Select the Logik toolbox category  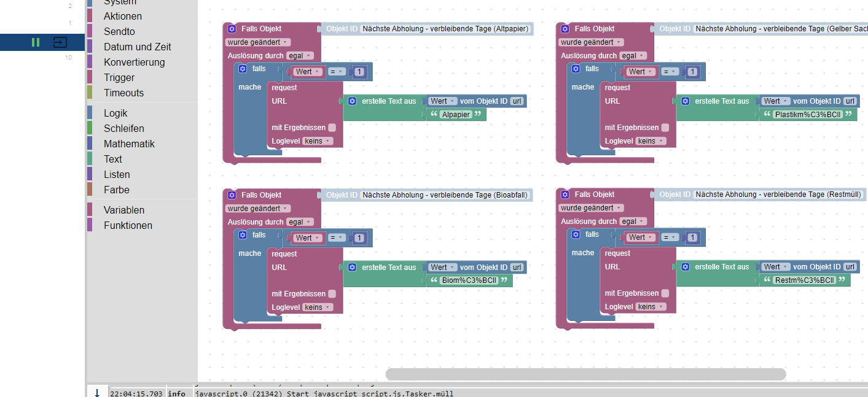[x=115, y=114]
